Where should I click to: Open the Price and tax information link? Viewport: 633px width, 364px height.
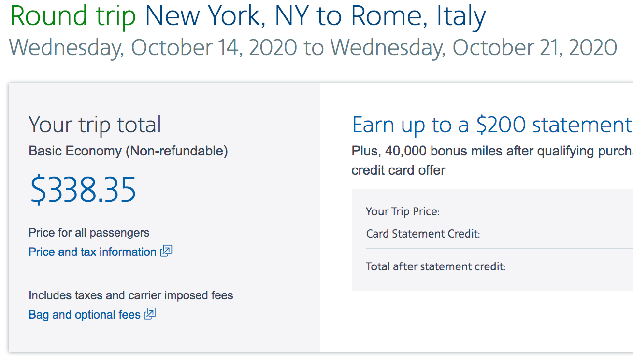(x=92, y=252)
